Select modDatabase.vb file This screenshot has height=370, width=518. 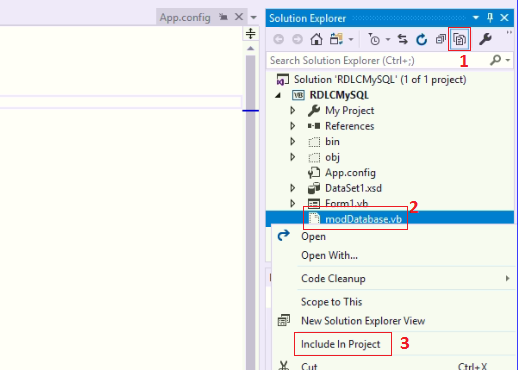[363, 219]
